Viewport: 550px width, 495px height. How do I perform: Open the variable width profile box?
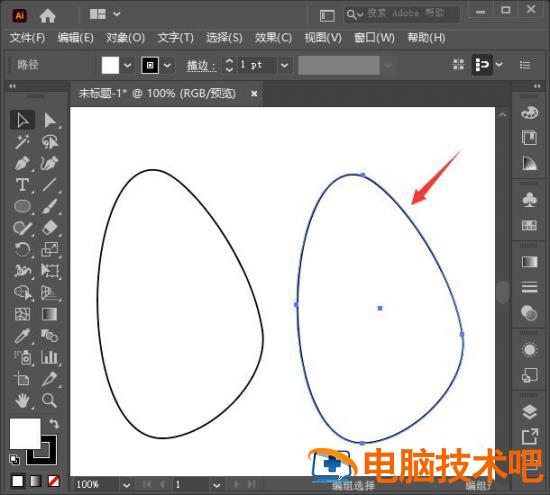(339, 65)
